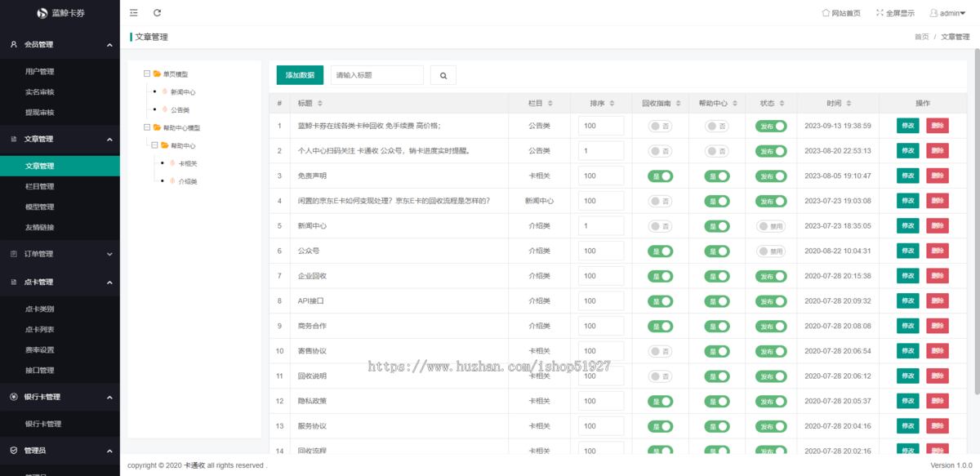Toggle 帮助中心 switch for row 2
Viewport: 980px width, 476px height.
(717, 151)
